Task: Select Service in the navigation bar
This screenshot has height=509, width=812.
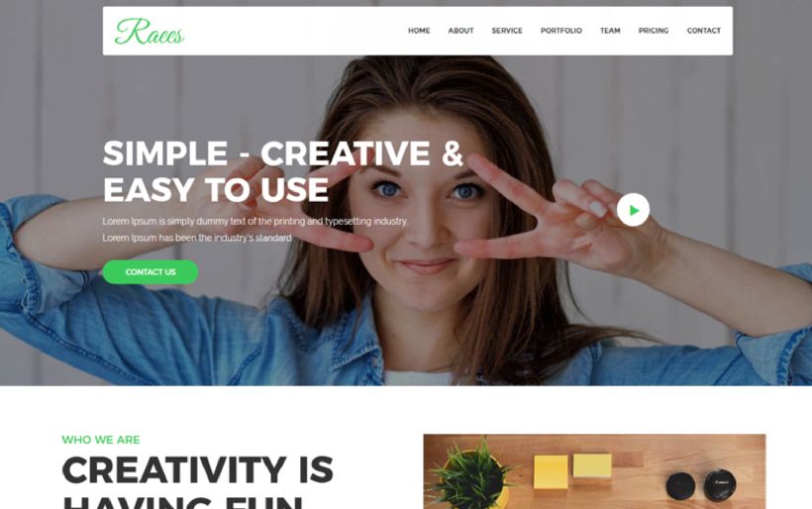Action: click(x=507, y=31)
